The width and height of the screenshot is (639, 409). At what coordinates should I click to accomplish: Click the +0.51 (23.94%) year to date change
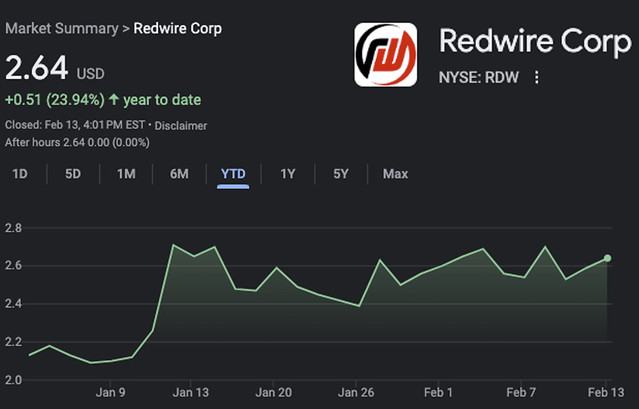point(103,100)
